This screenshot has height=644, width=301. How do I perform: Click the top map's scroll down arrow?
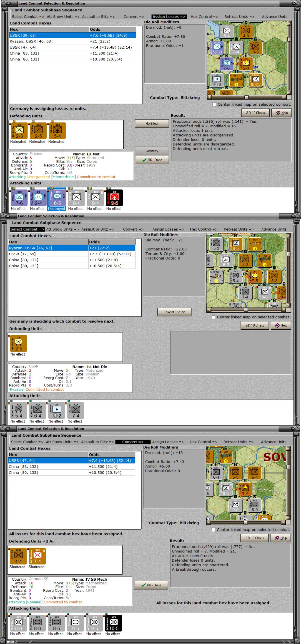point(289,92)
